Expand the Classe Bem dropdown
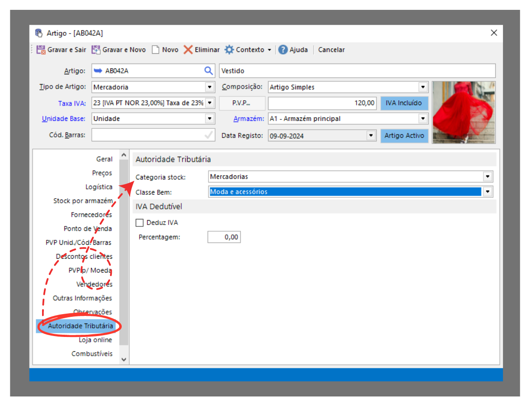532x409 pixels. [488, 192]
